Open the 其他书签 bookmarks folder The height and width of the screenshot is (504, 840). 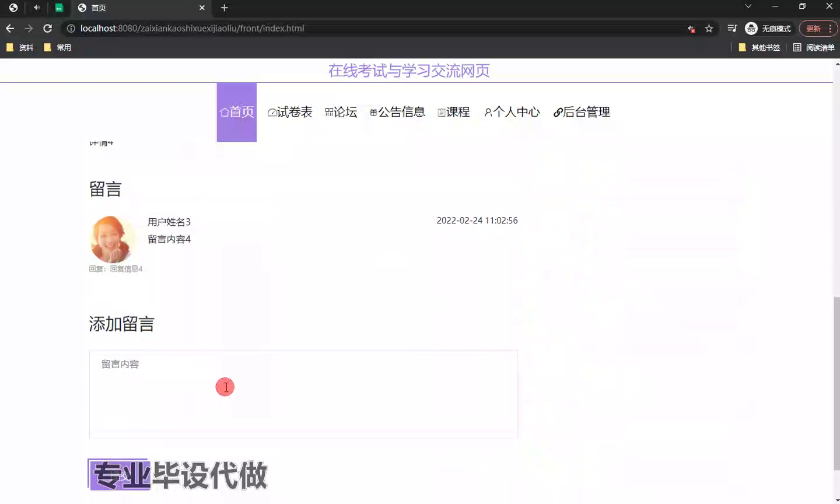point(759,48)
